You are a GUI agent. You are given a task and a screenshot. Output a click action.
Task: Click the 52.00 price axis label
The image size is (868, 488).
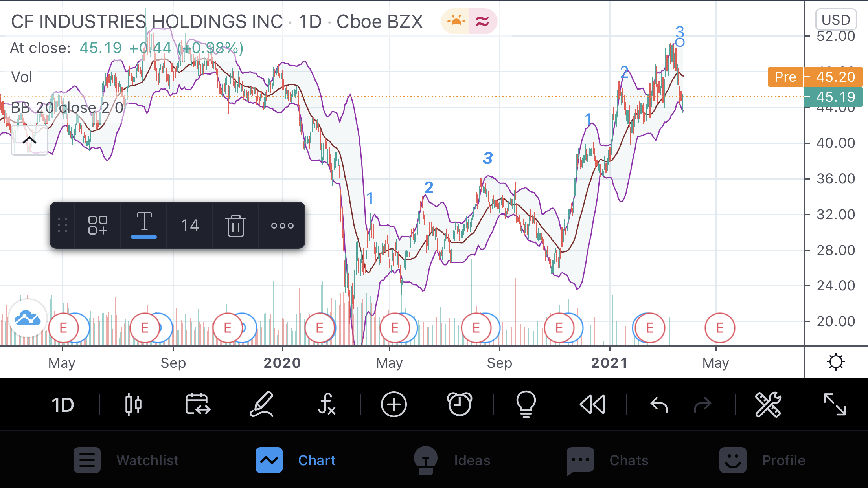[x=836, y=36]
